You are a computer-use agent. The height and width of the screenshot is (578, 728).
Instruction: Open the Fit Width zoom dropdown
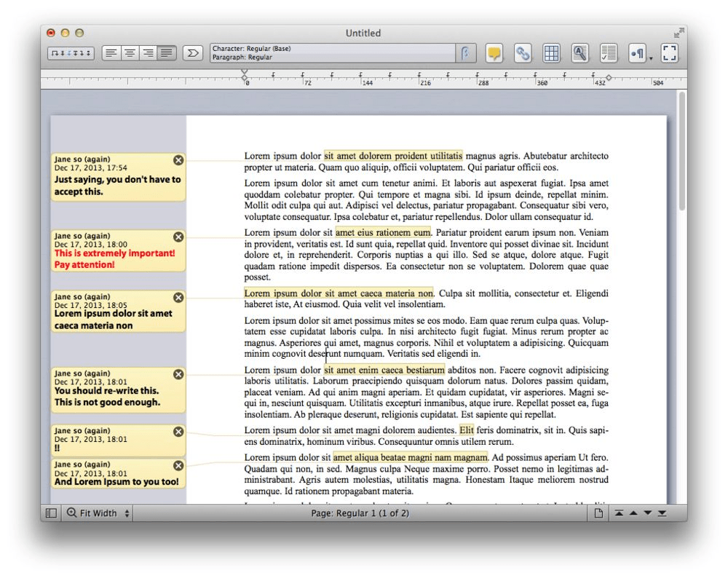98,513
